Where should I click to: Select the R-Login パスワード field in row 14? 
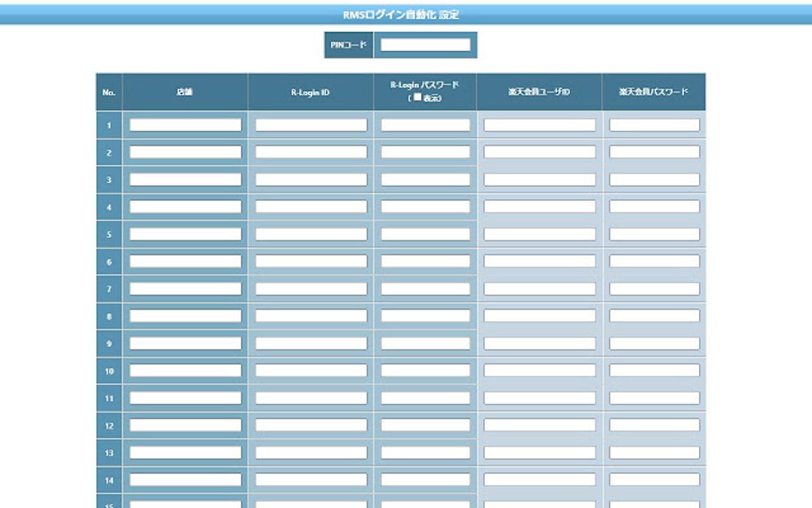pos(426,480)
